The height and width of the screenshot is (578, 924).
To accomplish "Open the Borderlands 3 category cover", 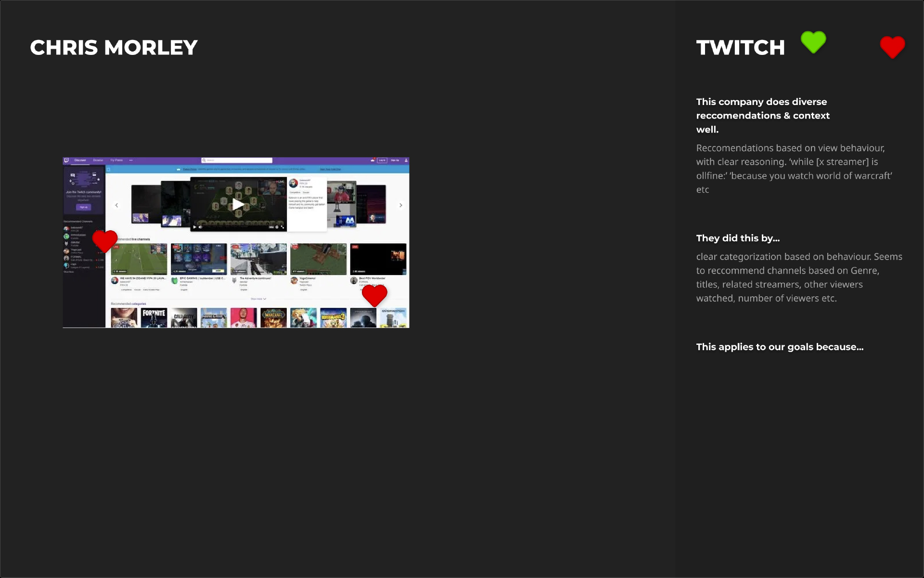I will pos(334,318).
